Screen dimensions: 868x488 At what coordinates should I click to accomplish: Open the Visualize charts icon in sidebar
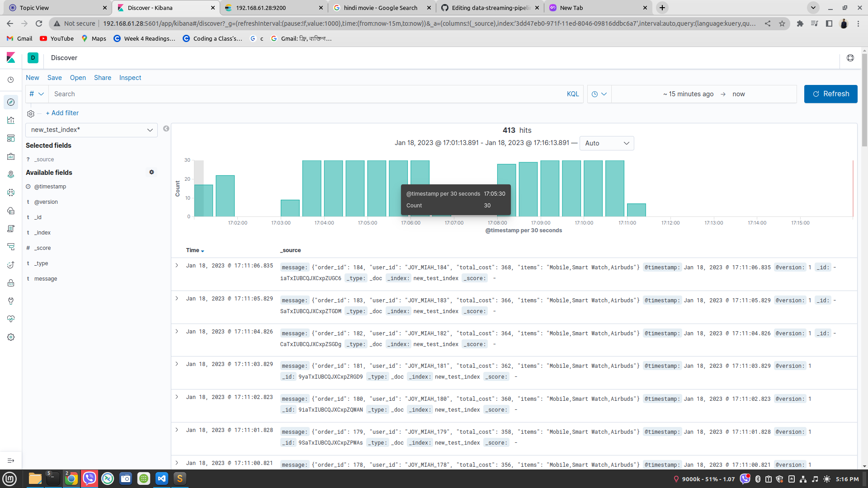pos(11,120)
